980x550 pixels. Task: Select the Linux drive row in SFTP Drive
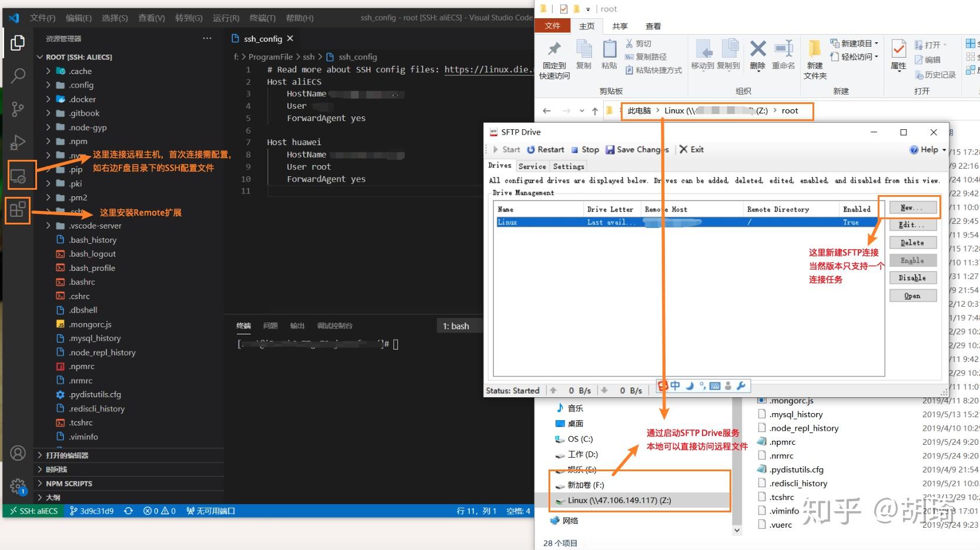[x=687, y=222]
